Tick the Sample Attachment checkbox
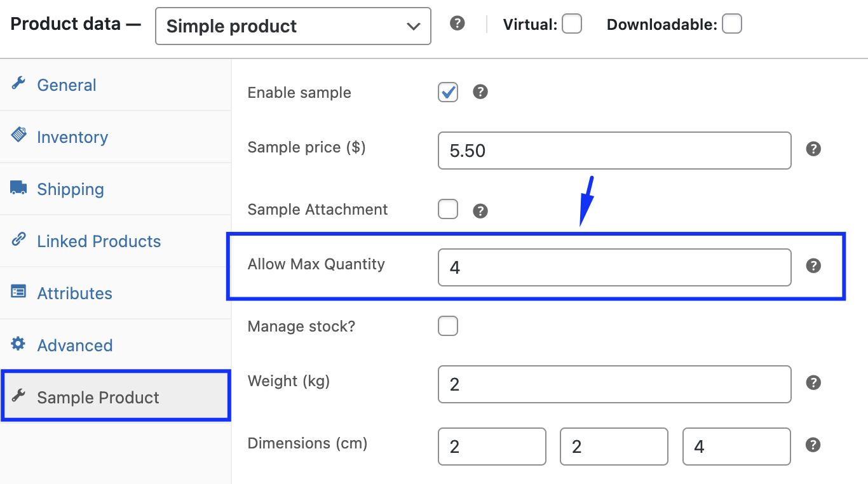The height and width of the screenshot is (484, 868). click(x=448, y=209)
